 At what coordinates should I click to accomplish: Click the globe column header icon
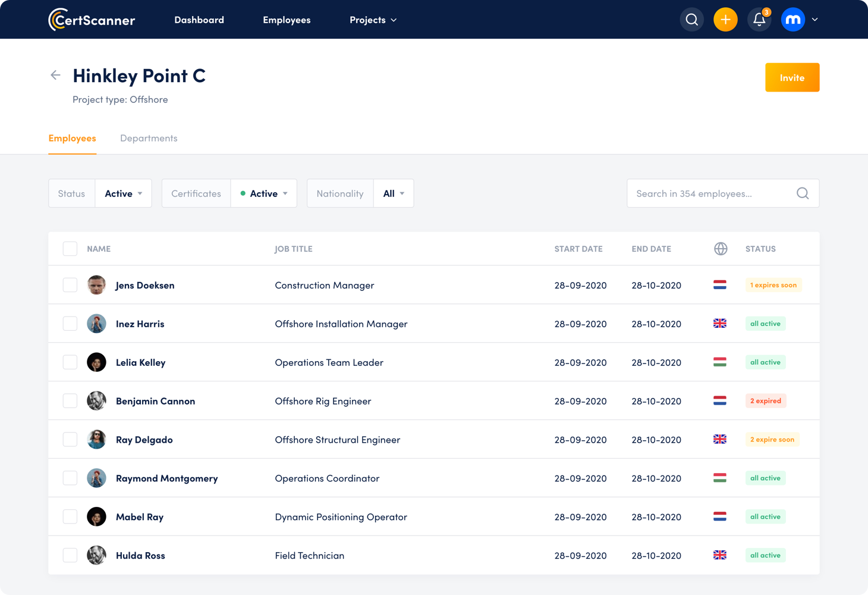click(720, 248)
